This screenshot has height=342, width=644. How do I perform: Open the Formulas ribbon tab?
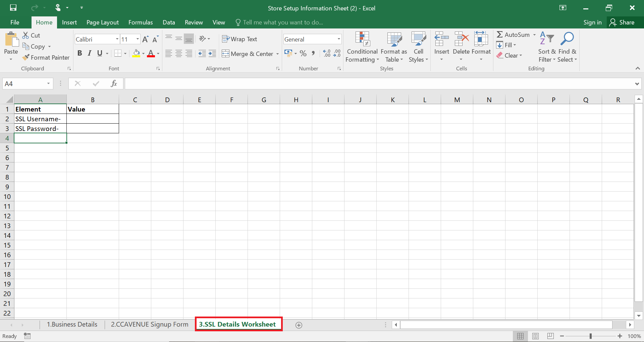141,22
